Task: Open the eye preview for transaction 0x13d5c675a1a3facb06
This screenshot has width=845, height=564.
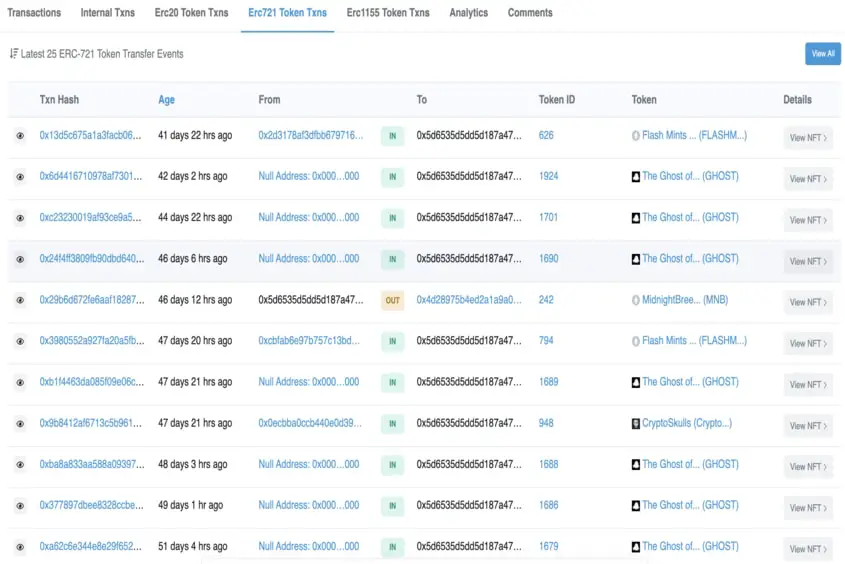Action: (x=20, y=136)
